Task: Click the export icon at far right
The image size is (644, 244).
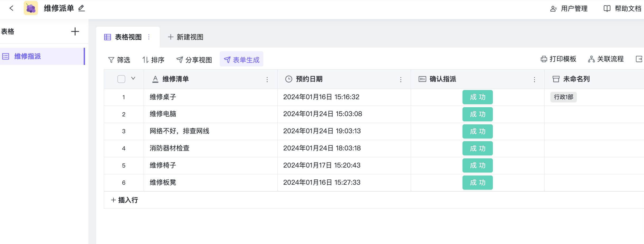Action: tap(639, 59)
